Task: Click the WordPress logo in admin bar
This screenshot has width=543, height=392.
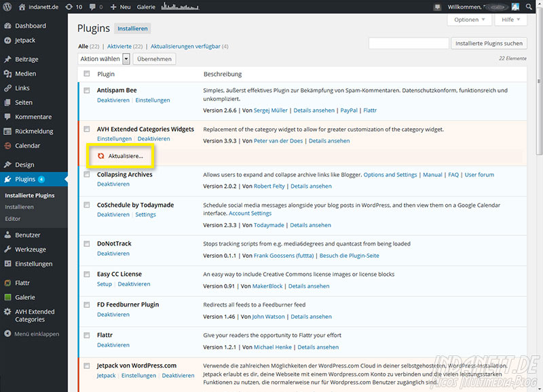Action: tap(7, 7)
